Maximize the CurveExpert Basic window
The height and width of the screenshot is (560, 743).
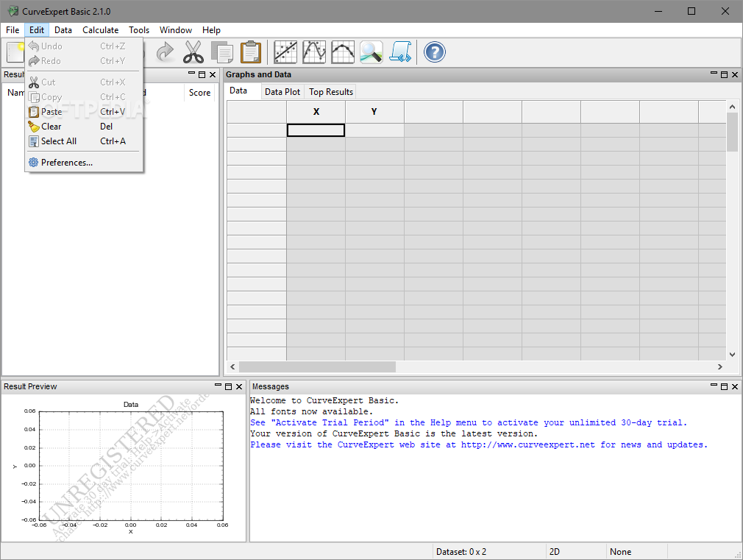point(692,11)
